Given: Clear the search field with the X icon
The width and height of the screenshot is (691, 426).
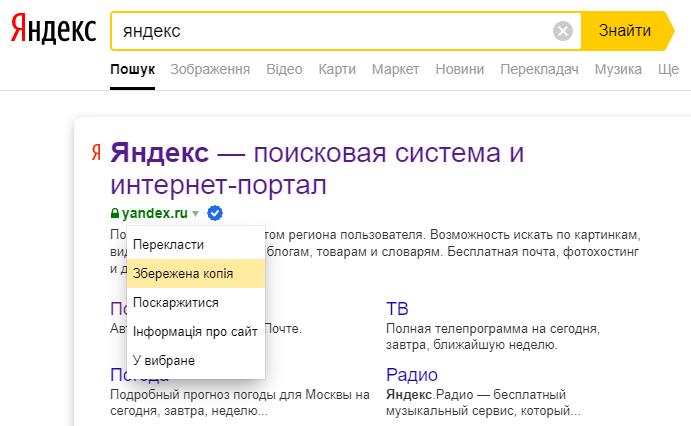Looking at the screenshot, I should click(563, 31).
